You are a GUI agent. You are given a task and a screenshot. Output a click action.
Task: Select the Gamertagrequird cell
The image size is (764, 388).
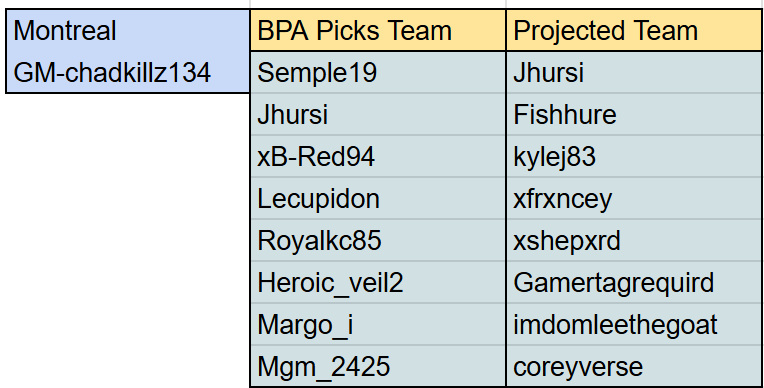click(x=634, y=282)
